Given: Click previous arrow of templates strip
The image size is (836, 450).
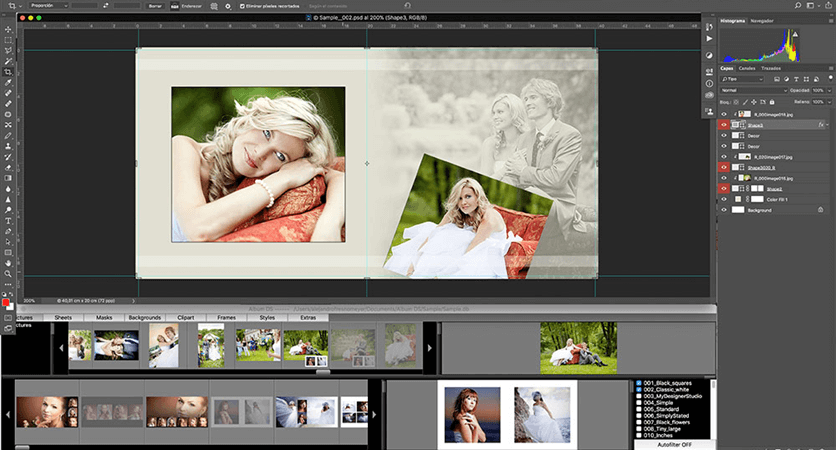Looking at the screenshot, I should (8, 414).
